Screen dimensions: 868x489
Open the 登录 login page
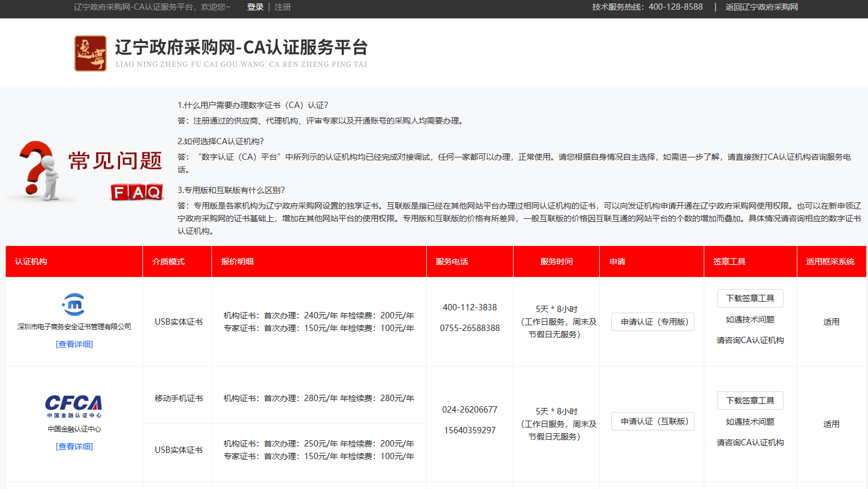click(255, 7)
